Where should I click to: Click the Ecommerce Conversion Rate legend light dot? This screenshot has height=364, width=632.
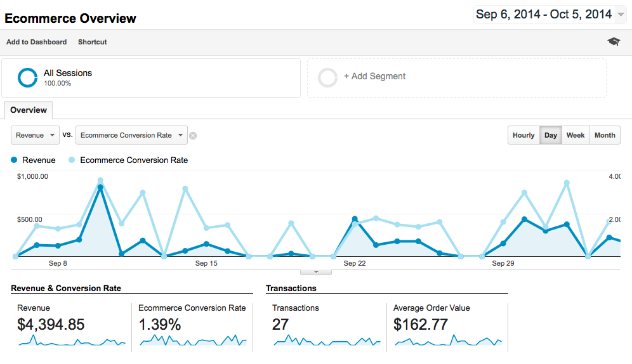point(72,160)
